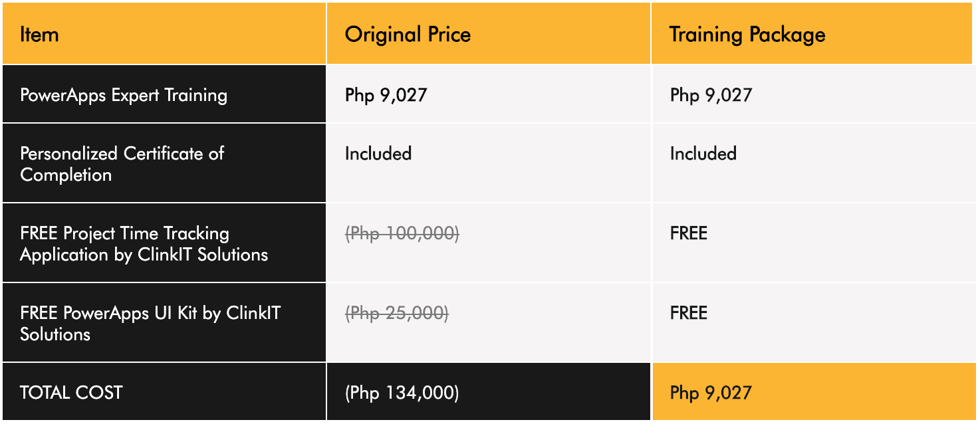Click FREE in PowerApps UI Kit row

point(689,313)
